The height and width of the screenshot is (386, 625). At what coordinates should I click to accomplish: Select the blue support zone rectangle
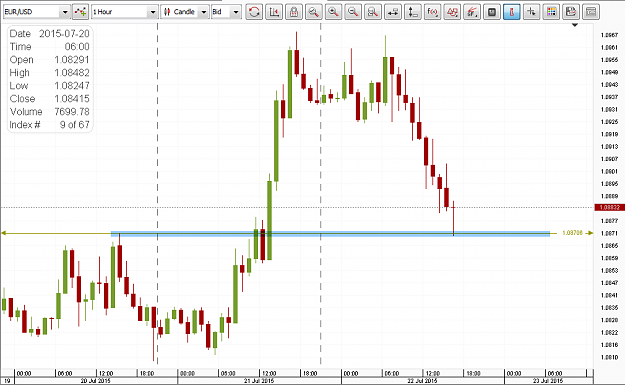click(x=330, y=234)
